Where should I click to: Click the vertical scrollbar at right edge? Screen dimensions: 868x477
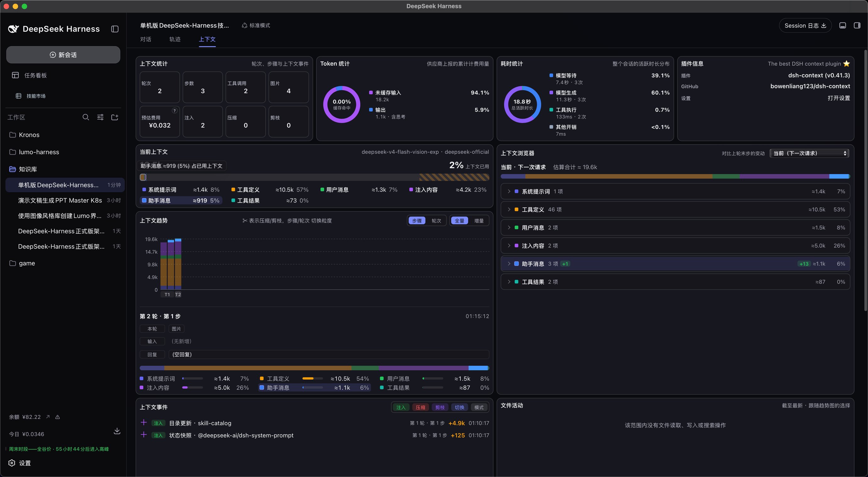865,180
